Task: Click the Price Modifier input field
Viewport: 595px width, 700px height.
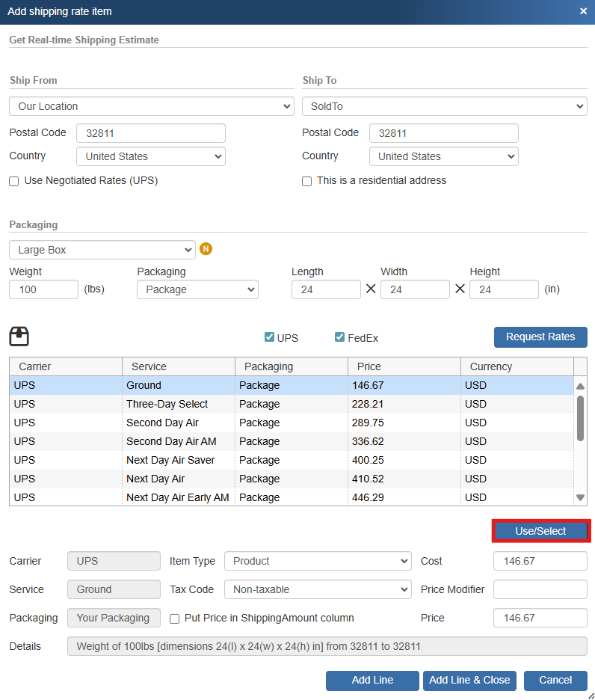Action: (x=540, y=589)
